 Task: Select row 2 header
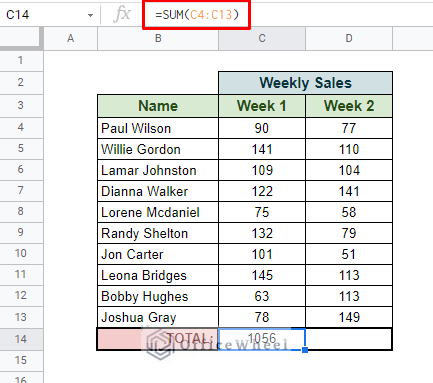pos(21,83)
